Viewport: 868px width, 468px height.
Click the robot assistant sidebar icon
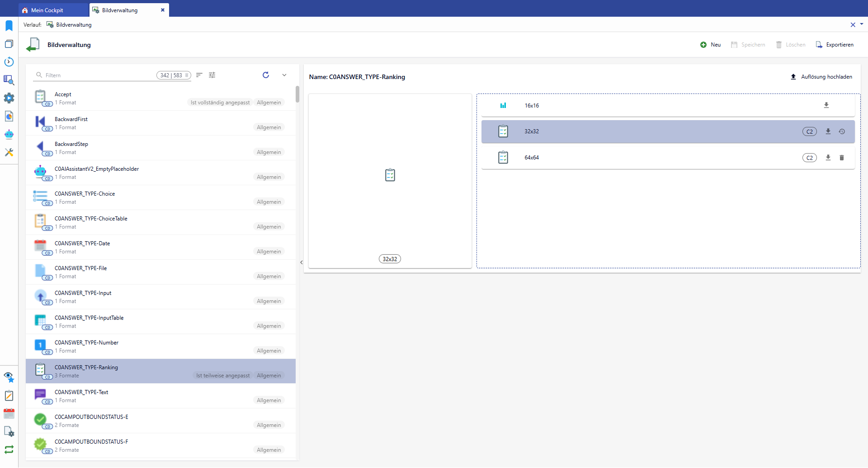pos(9,134)
